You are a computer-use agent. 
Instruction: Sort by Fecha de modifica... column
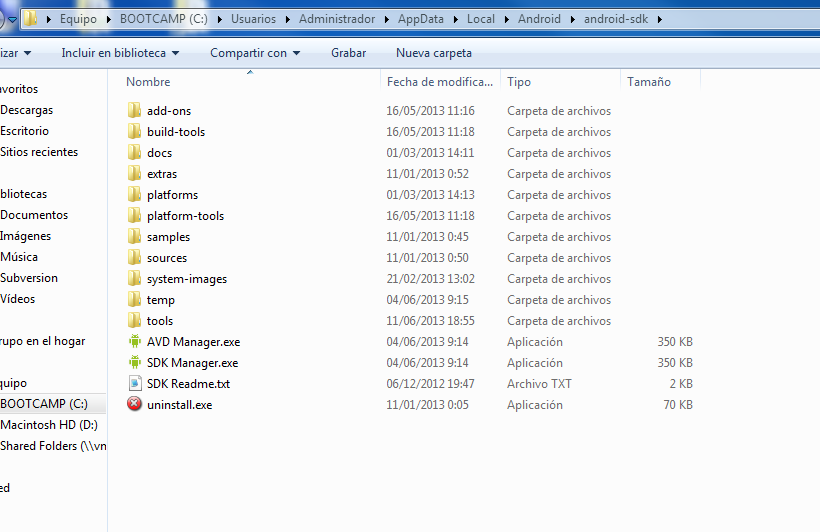click(440, 82)
